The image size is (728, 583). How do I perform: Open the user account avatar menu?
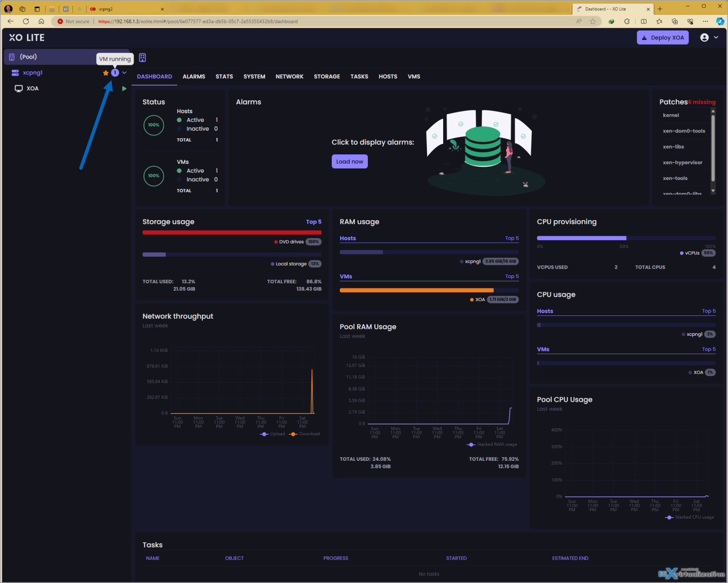[704, 37]
